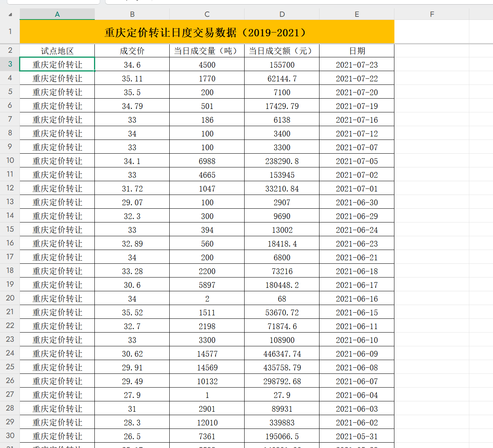Click price cell 35.11
Viewport: 493px width, 448px height.
coord(132,78)
